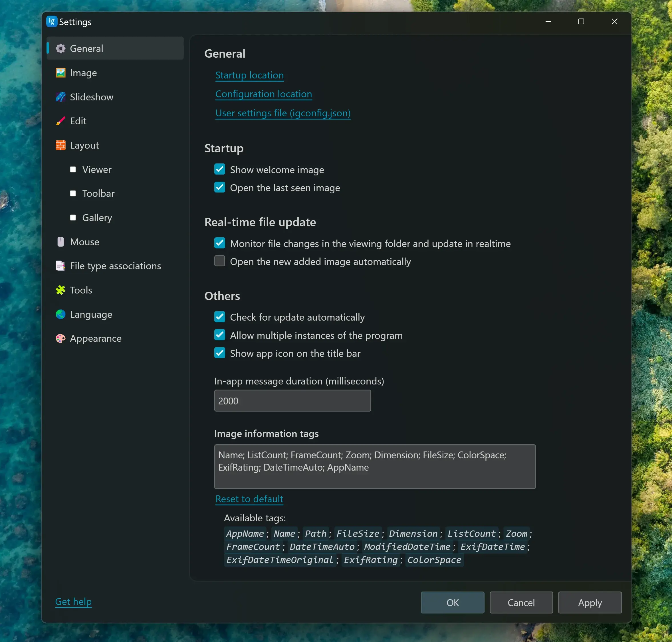The width and height of the screenshot is (672, 642).
Task: Click the Language globe icon
Action: coord(60,315)
